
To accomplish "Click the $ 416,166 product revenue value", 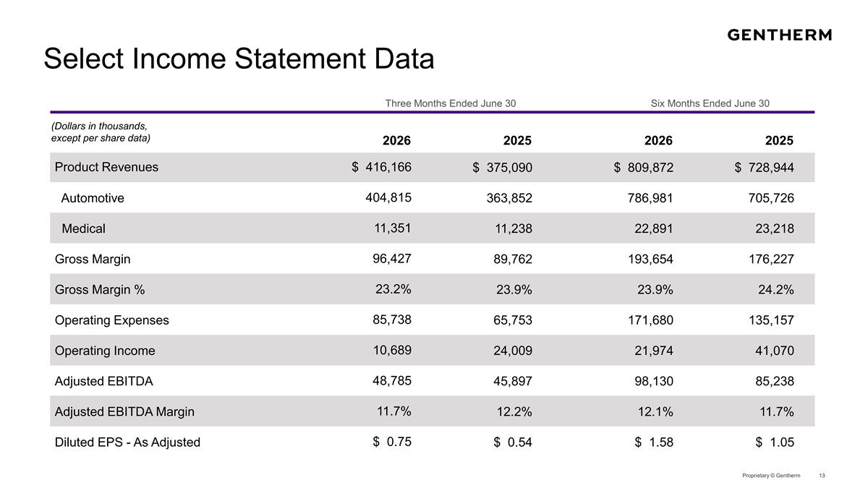I will 381,167.
